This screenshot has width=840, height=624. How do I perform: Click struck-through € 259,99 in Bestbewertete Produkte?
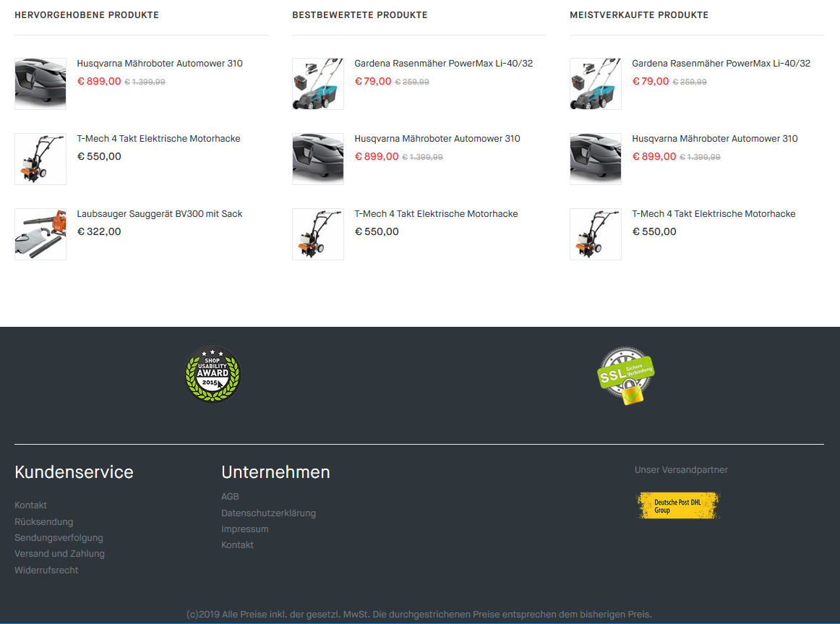pyautogui.click(x=412, y=82)
